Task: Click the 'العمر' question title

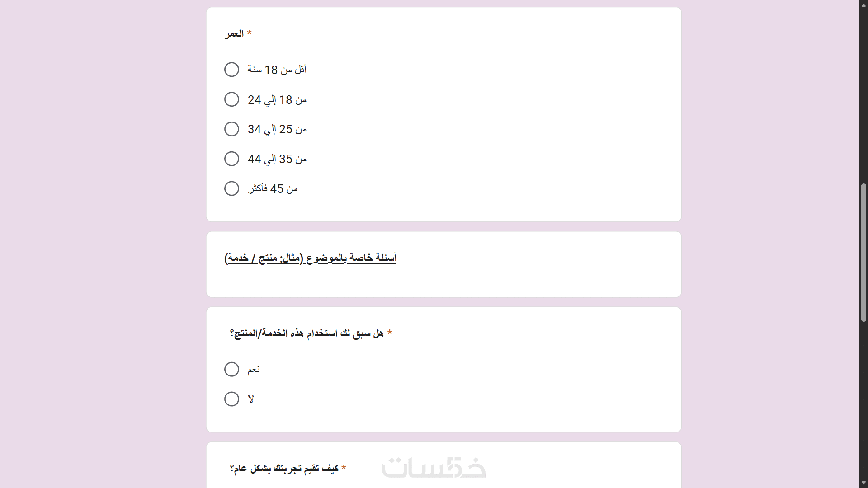Action: 235,34
